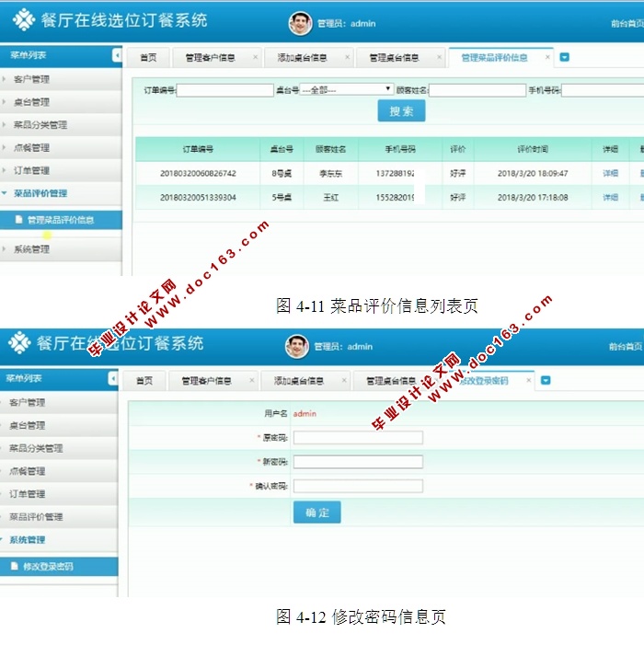Open the tab list dropdown icon in the bottom panel
The height and width of the screenshot is (656, 644).
[x=546, y=380]
